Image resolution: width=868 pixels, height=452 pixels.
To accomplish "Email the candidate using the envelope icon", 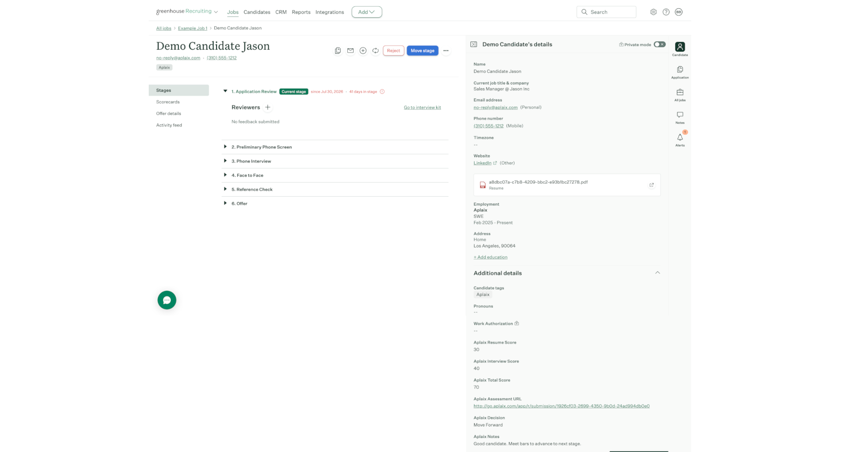I will (350, 51).
